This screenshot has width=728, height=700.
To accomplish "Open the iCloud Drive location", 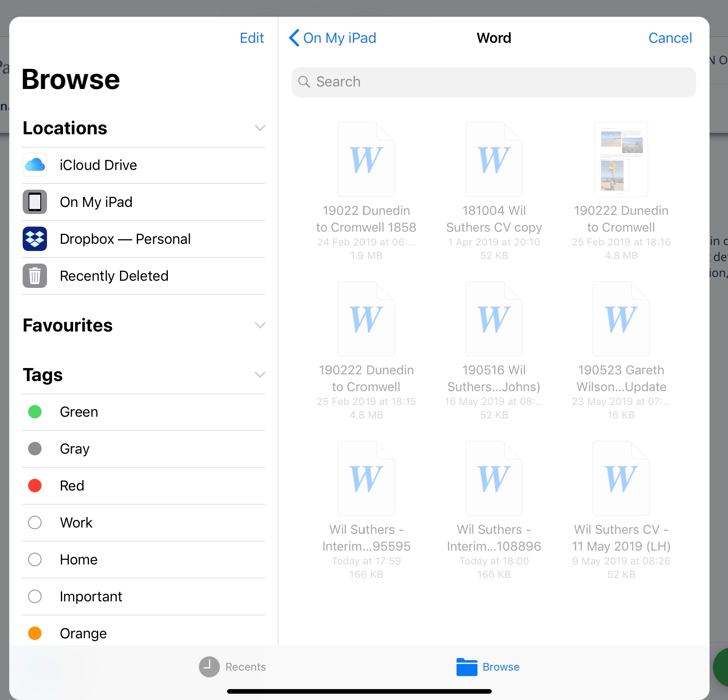I will tap(144, 165).
